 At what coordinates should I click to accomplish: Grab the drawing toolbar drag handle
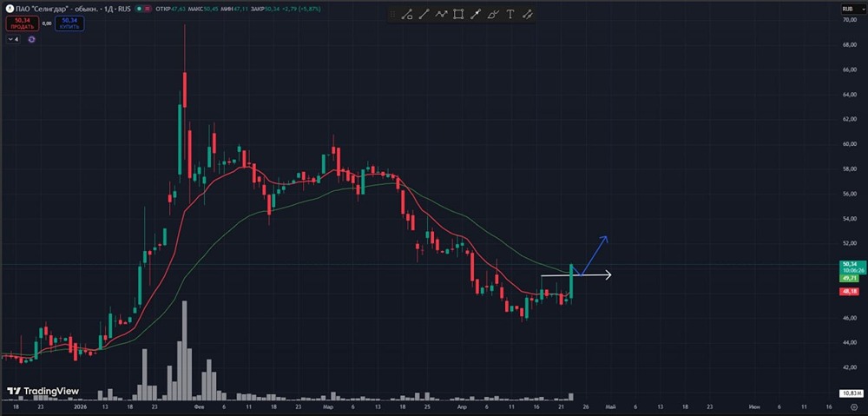coord(393,15)
